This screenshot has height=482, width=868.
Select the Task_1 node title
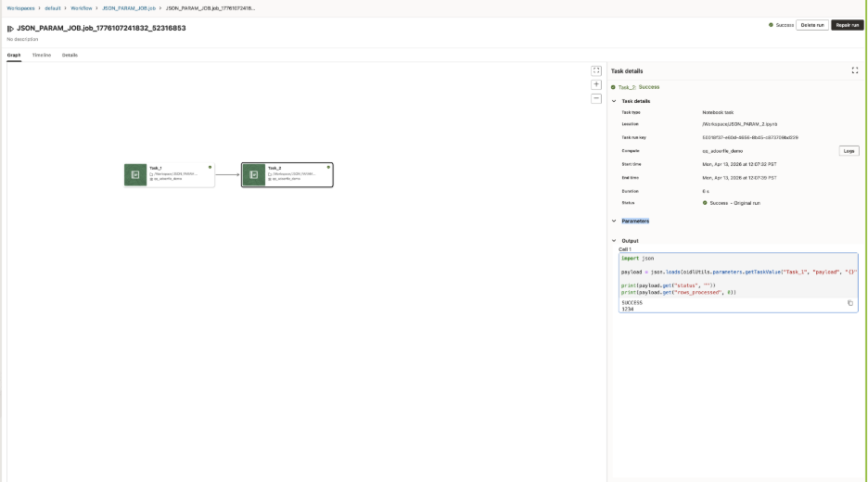pos(156,168)
